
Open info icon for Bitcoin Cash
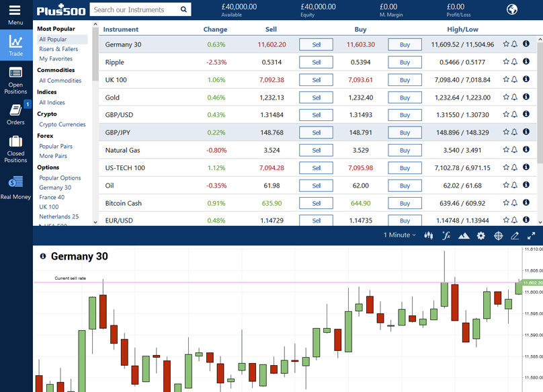[x=526, y=202]
